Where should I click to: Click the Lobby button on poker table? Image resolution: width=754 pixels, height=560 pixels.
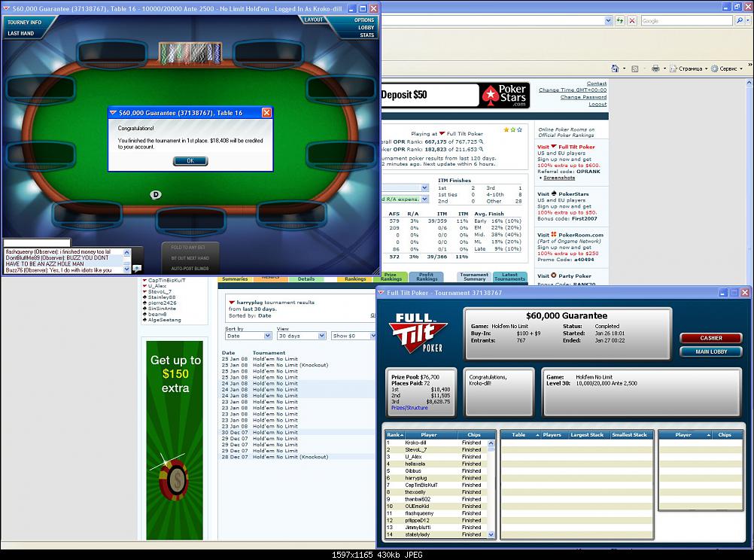pos(366,27)
